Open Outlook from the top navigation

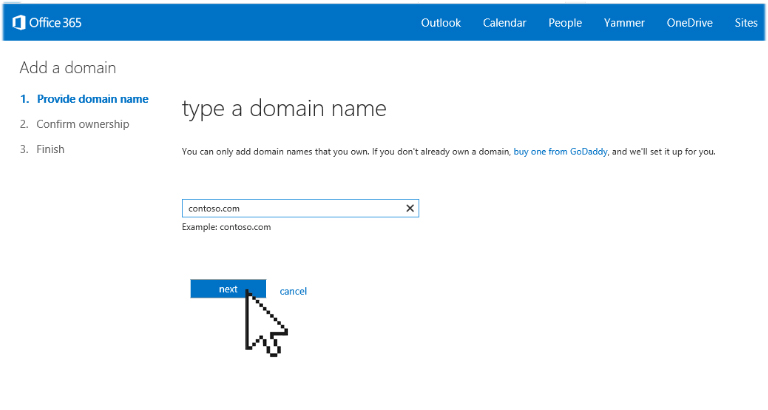tap(441, 23)
